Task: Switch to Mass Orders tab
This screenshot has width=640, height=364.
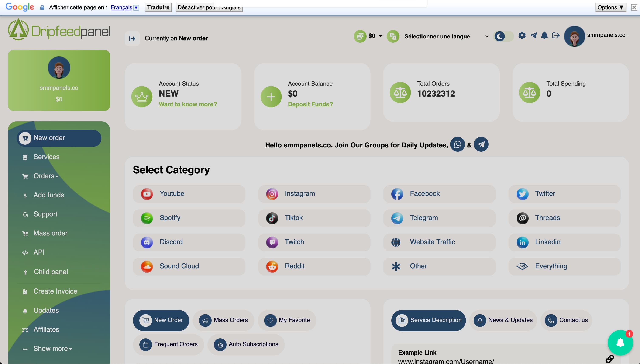Action: coord(223,320)
